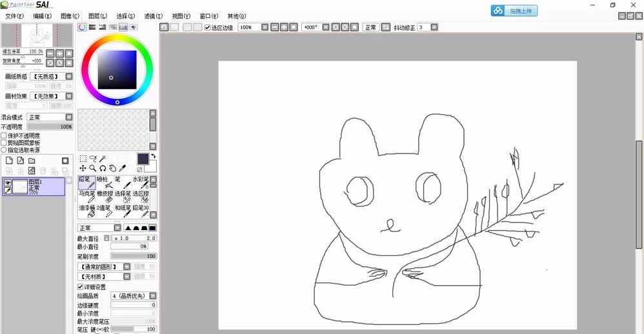The height and width of the screenshot is (334, 644).
Task: Select the 喷枪 airbrush tool
Action: tap(105, 182)
